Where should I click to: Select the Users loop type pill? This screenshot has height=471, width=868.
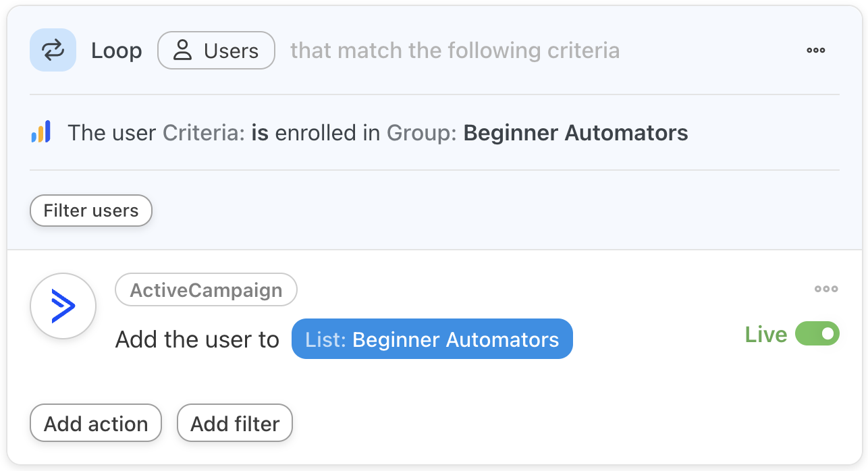pos(216,51)
